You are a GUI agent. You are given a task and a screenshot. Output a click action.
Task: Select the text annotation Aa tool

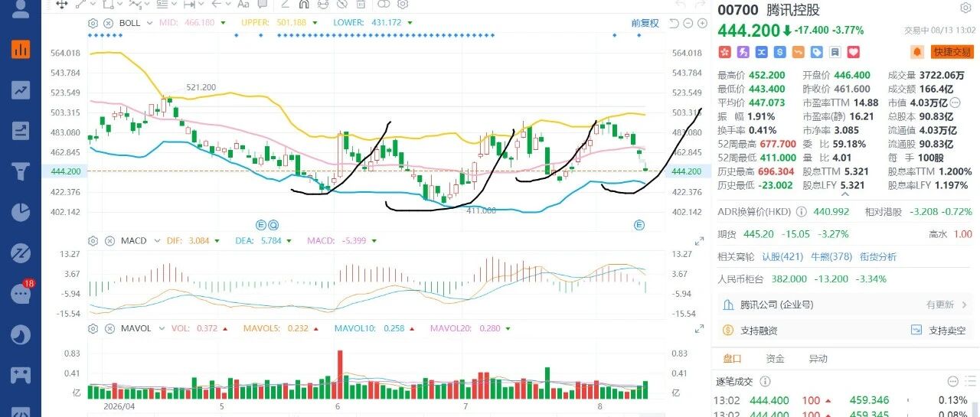click(243, 5)
